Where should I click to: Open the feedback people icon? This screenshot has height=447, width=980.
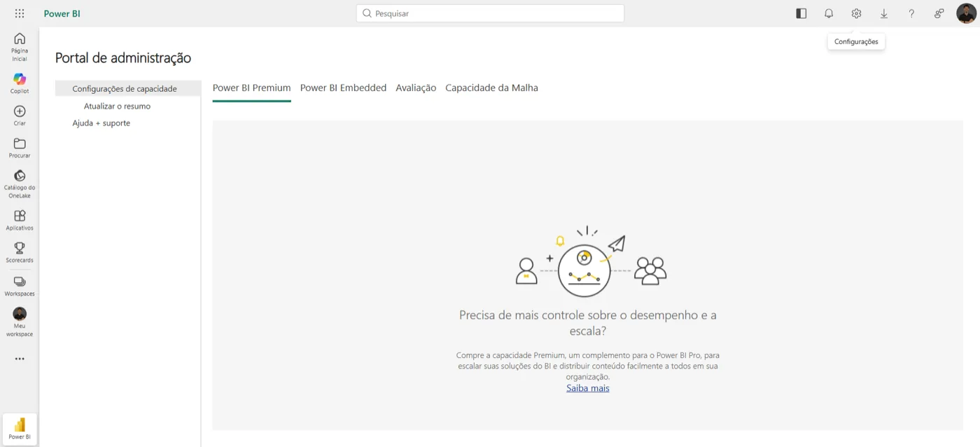939,13
